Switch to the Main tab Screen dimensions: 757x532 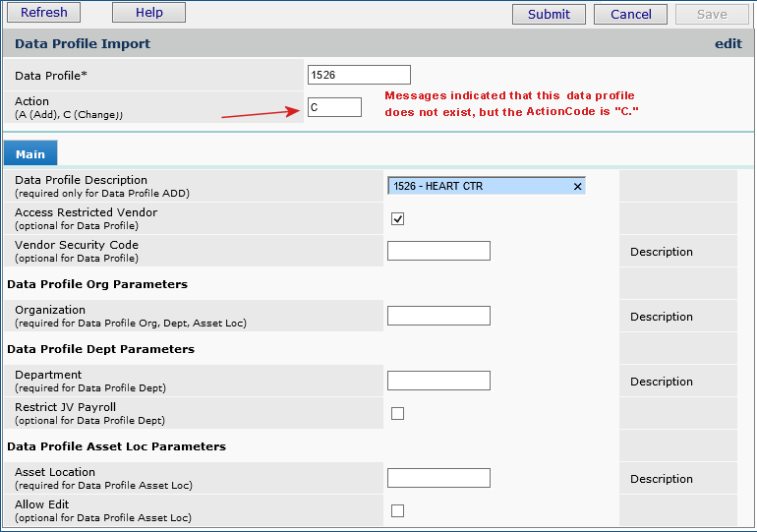tap(30, 154)
